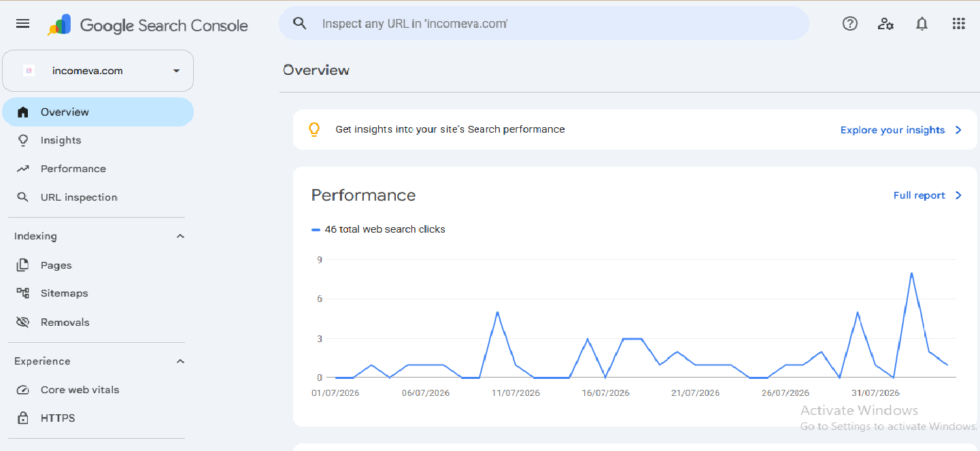Click the Experience section heading
980x451 pixels.
click(x=42, y=361)
